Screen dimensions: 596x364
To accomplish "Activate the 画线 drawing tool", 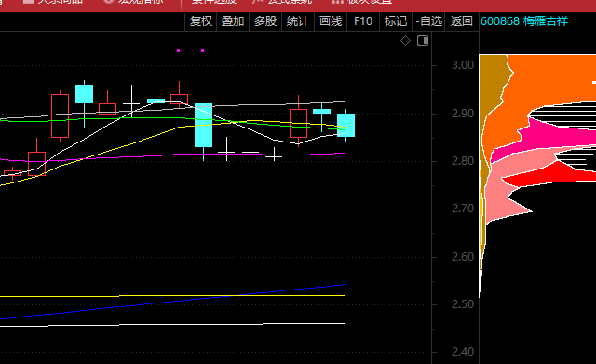I will 331,21.
